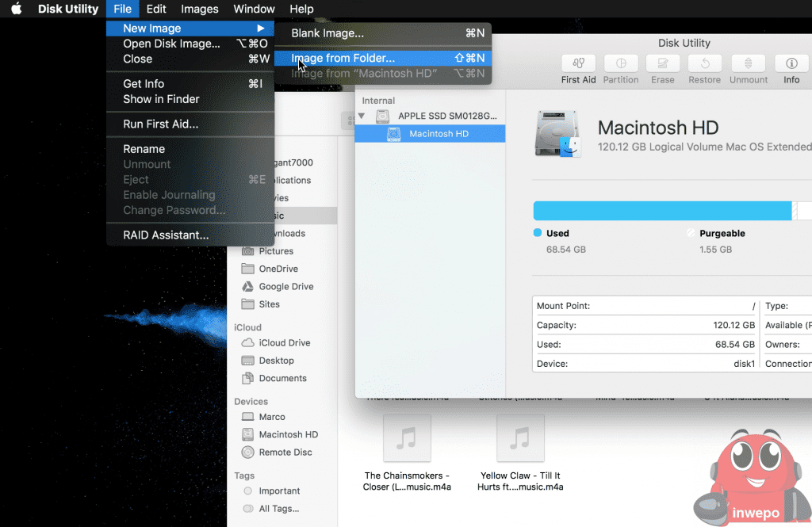This screenshot has height=527, width=812.
Task: Select Image from Folder option
Action: [x=383, y=58]
